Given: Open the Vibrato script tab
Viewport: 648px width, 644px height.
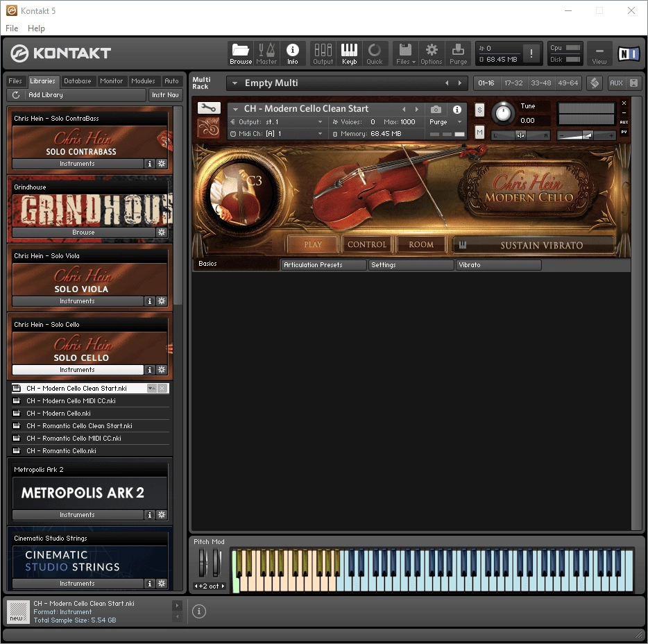Looking at the screenshot, I should click(x=498, y=264).
